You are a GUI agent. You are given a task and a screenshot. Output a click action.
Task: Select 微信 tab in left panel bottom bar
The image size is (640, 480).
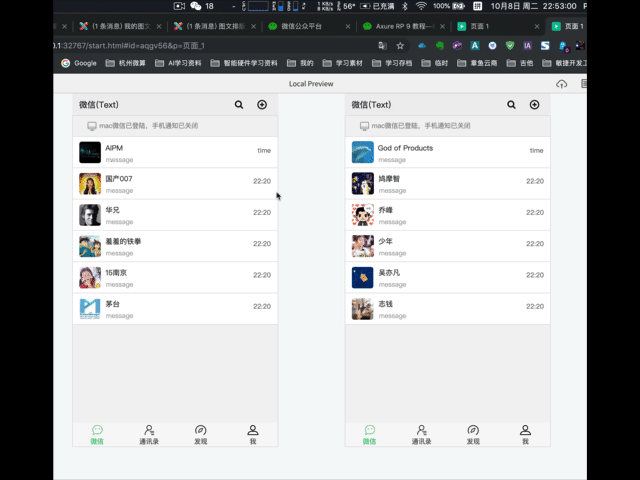(97, 435)
